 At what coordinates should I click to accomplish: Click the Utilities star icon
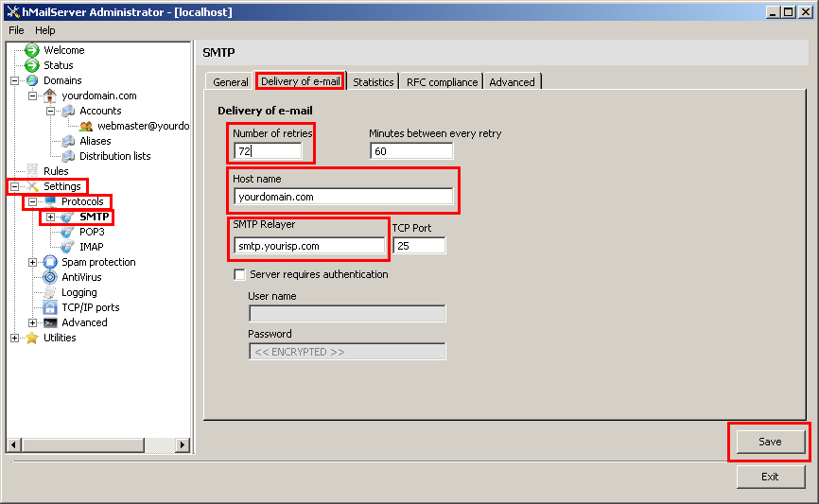32,338
